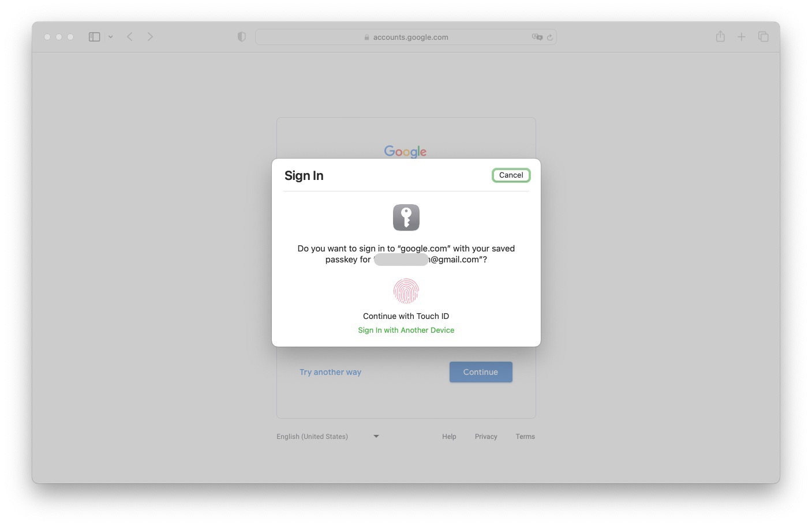
Task: Click the Touch ID fingerprint icon
Action: click(406, 291)
